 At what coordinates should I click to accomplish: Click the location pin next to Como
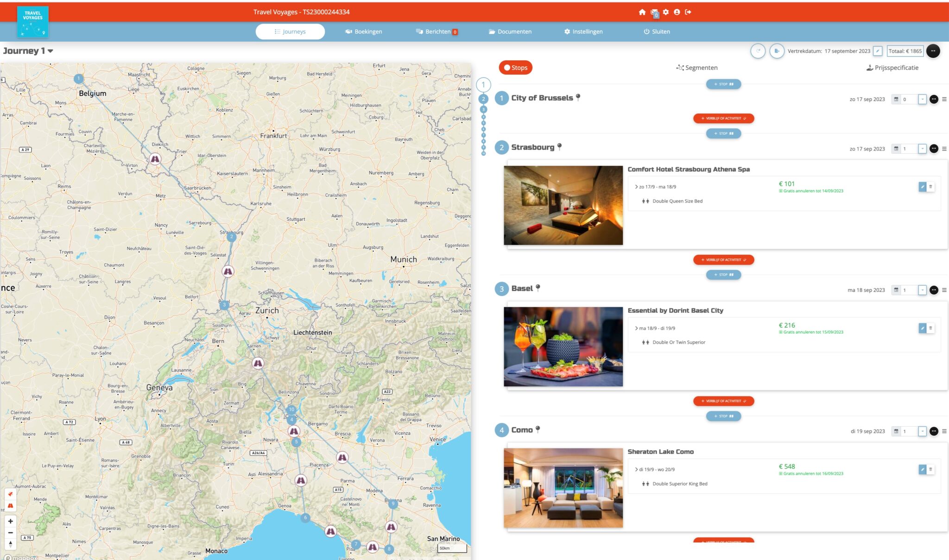pos(538,429)
